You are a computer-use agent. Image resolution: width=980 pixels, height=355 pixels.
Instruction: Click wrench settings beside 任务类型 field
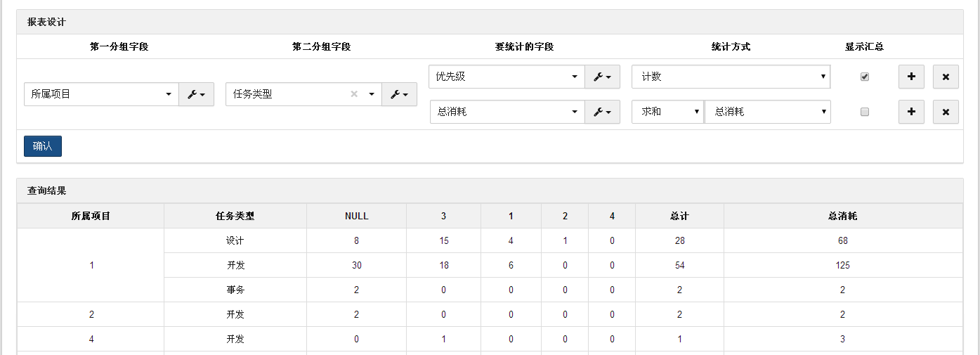coord(399,94)
